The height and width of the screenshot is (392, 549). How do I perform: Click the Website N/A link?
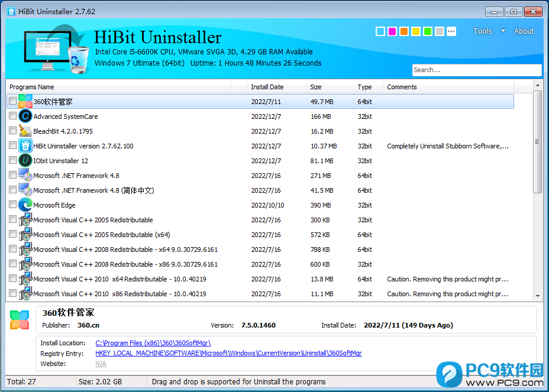point(101,364)
